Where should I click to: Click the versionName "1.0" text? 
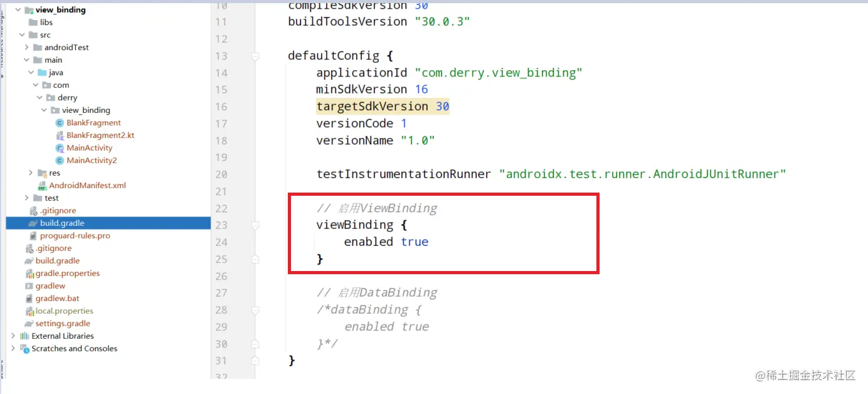coord(376,141)
